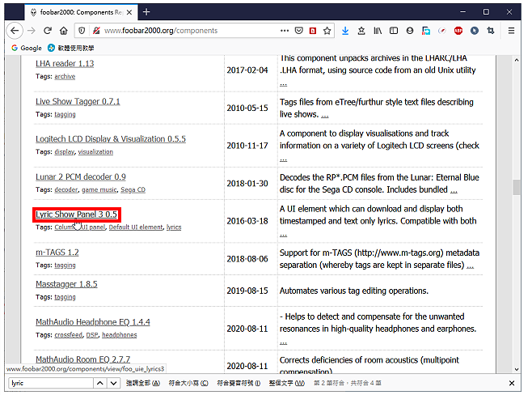
Task: Open Lunar 2 PCM decoder 0.9 link
Action: 80,177
